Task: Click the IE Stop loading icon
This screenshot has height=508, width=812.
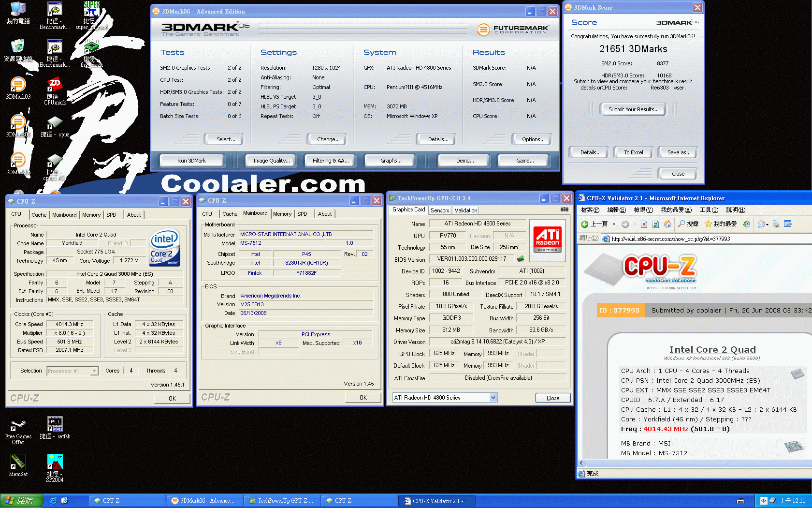Action: point(644,224)
